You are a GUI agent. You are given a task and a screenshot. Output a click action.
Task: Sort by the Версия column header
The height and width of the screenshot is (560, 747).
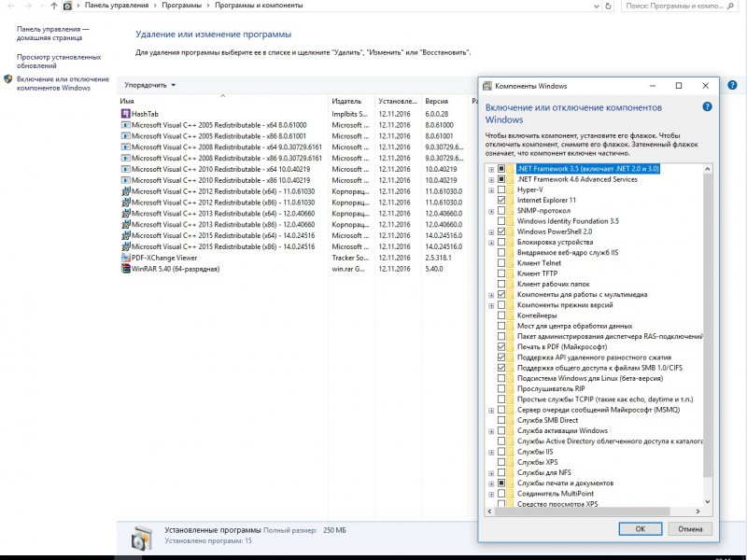[444, 101]
